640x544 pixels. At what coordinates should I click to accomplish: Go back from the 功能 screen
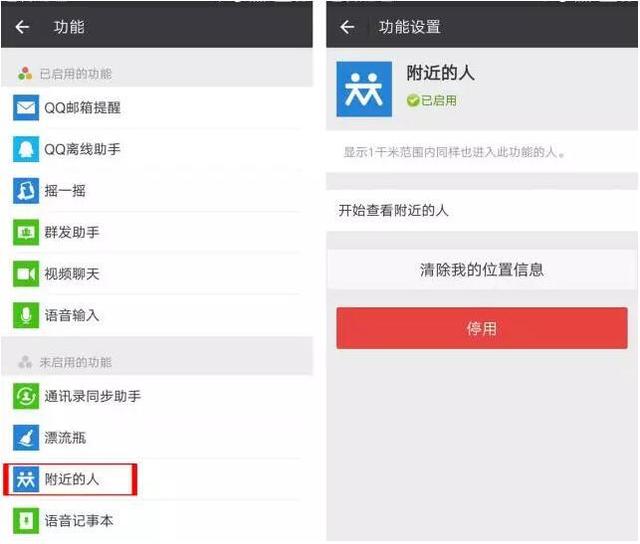(22, 27)
